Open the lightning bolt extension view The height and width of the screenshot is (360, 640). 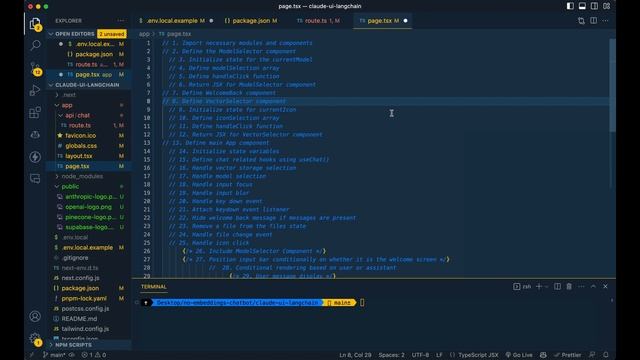point(35,157)
